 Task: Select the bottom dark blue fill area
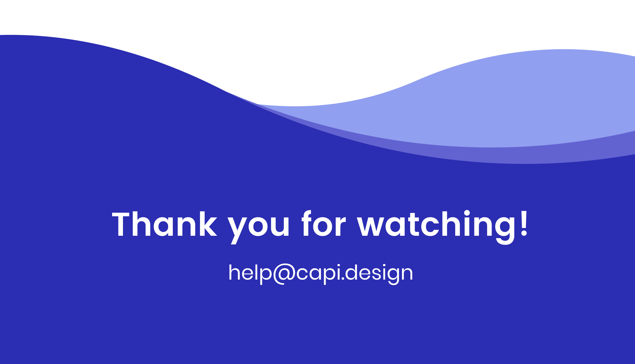(317, 326)
